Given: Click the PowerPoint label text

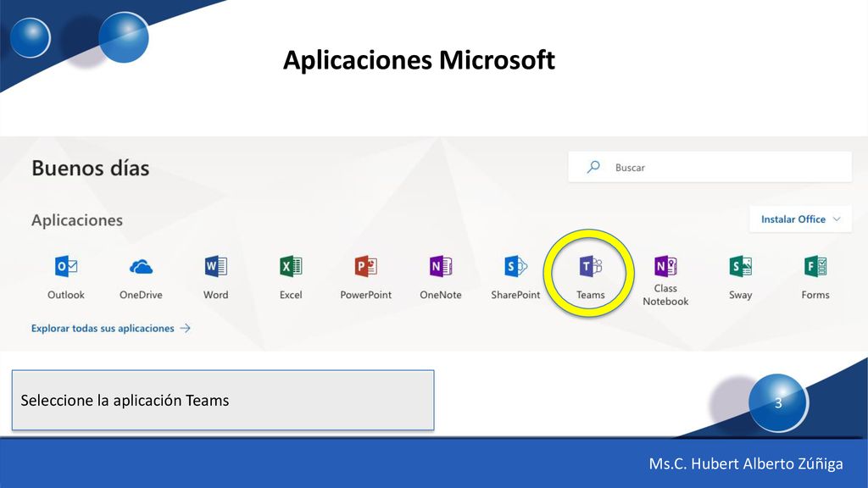Looking at the screenshot, I should tap(365, 295).
